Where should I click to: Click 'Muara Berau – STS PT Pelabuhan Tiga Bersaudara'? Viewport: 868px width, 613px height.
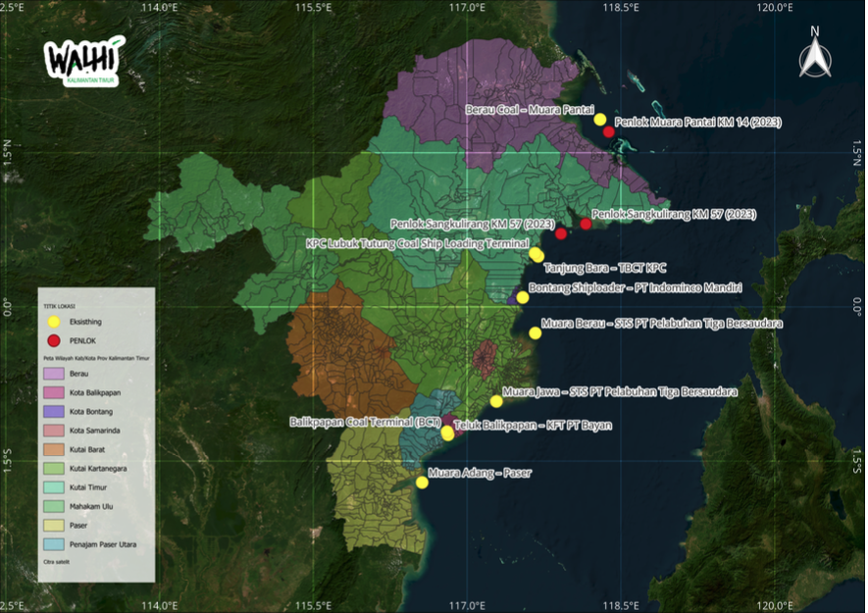(x=662, y=324)
